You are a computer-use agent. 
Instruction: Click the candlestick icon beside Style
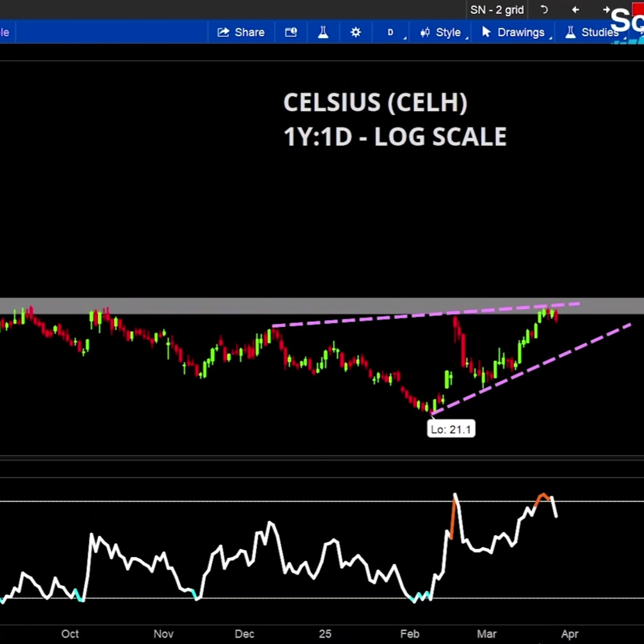point(425,32)
